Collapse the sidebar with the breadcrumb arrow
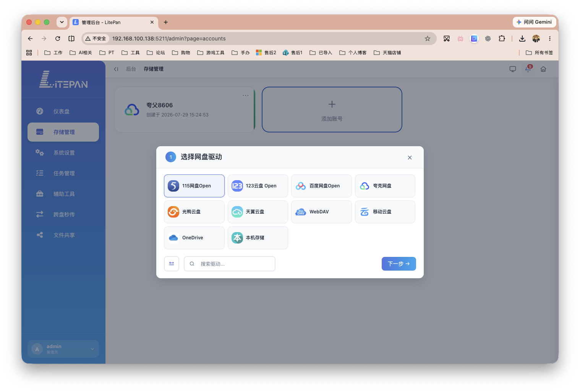580x392 pixels. click(116, 69)
